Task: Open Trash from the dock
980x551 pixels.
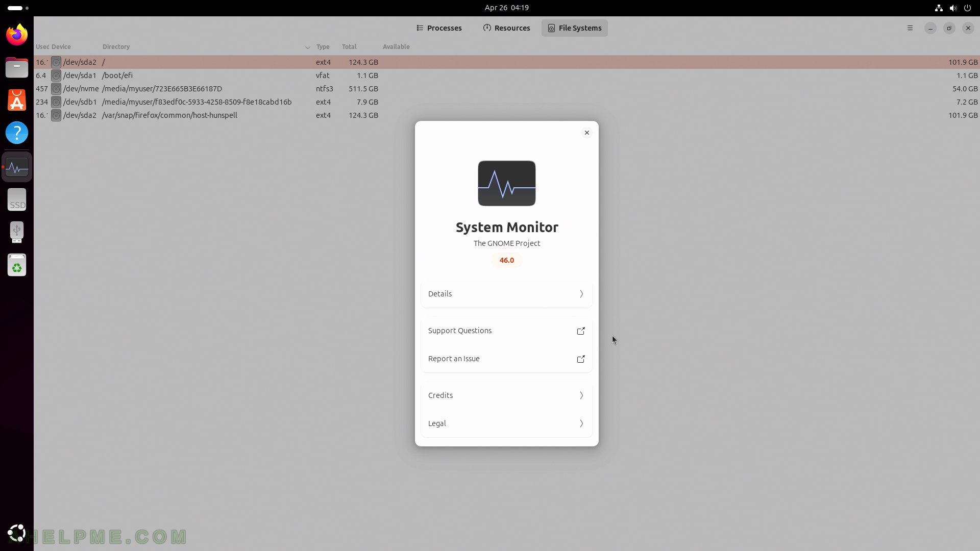Action: pos(17,265)
